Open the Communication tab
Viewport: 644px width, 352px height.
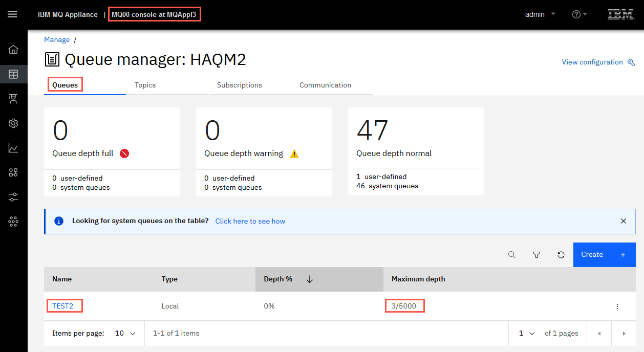pyautogui.click(x=326, y=85)
